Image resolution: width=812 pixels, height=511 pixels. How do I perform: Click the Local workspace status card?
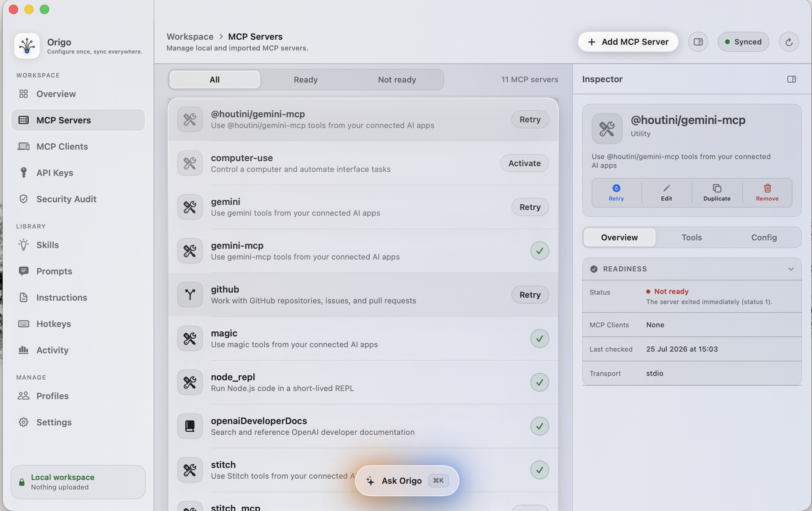pos(78,482)
